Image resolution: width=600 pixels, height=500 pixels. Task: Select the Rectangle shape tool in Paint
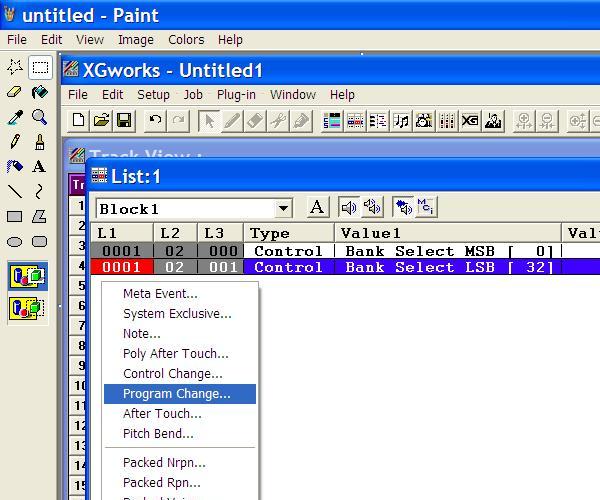(15, 217)
